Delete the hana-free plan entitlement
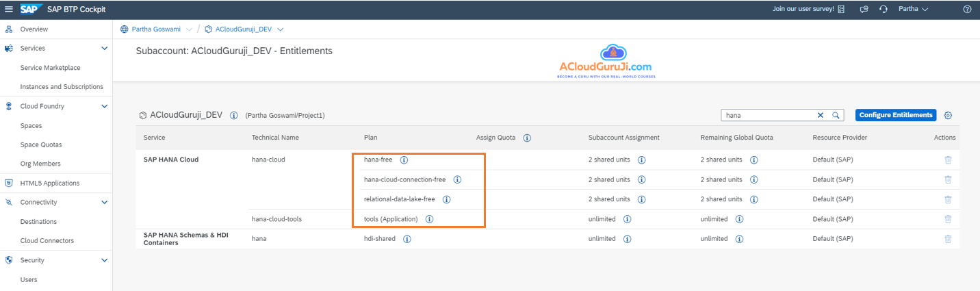Screen dimensions: 980x291 point(948,160)
